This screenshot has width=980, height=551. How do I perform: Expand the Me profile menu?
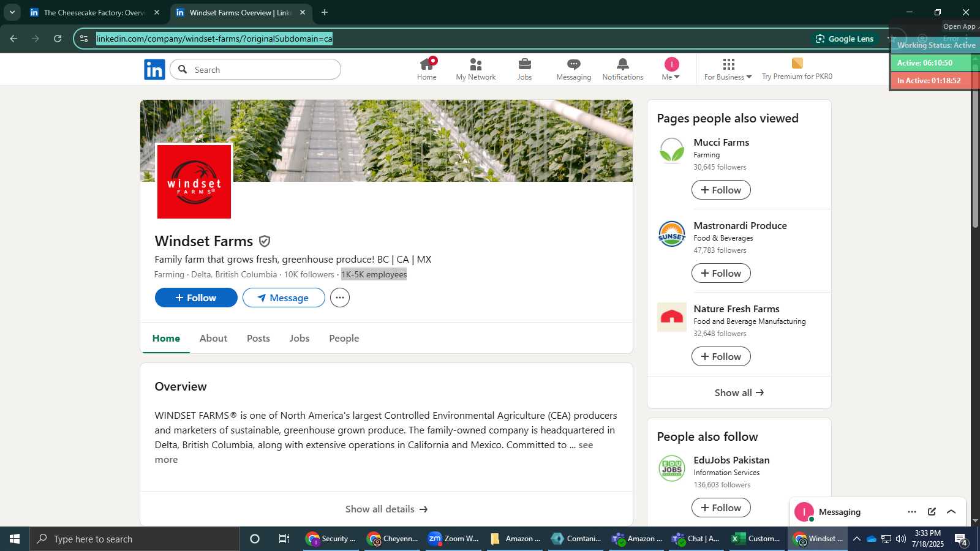point(671,69)
